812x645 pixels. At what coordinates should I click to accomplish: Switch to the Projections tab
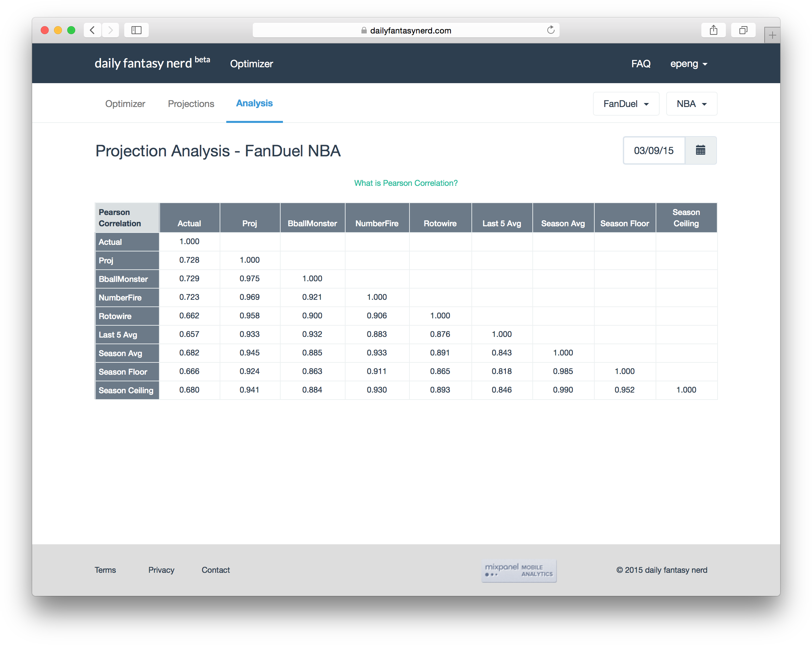click(191, 104)
